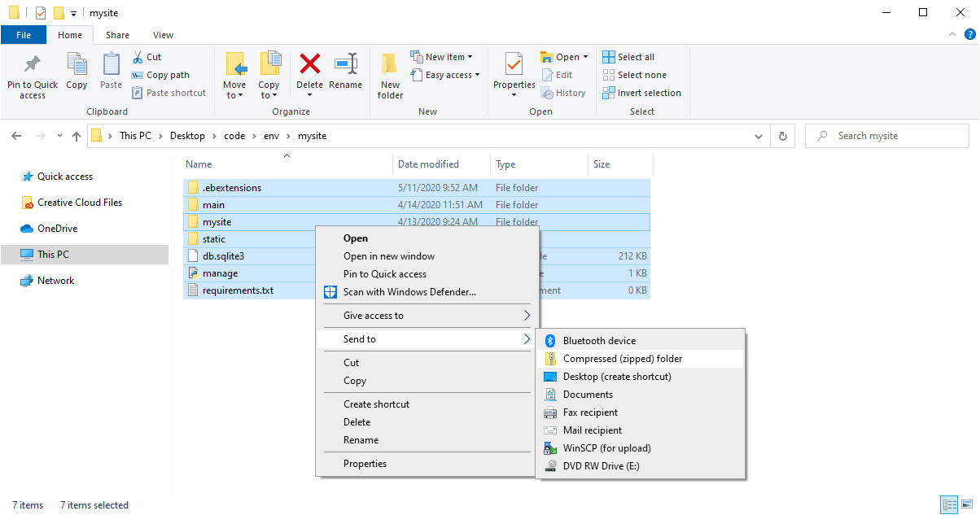This screenshot has height=515, width=980.
Task: Click the History button in ribbon
Action: click(563, 93)
